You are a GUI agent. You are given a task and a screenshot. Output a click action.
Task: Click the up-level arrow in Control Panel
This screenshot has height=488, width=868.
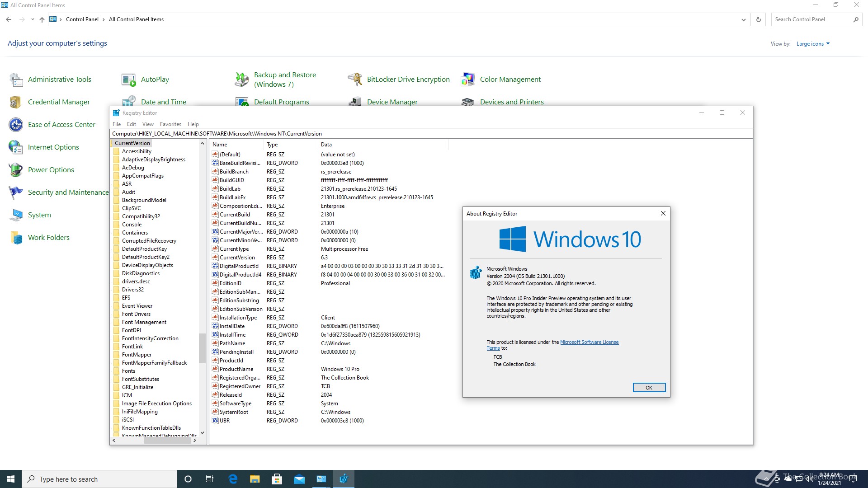[42, 19]
